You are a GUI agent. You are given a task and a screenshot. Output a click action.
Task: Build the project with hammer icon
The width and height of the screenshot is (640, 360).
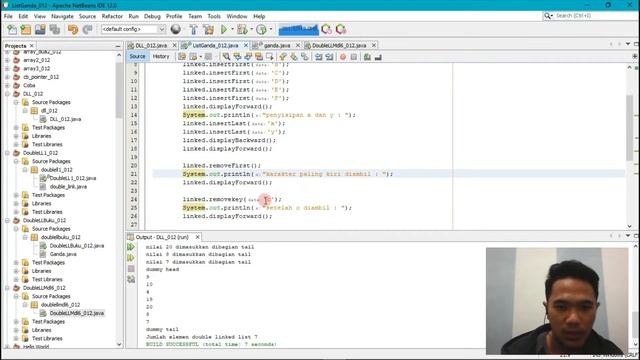point(193,29)
